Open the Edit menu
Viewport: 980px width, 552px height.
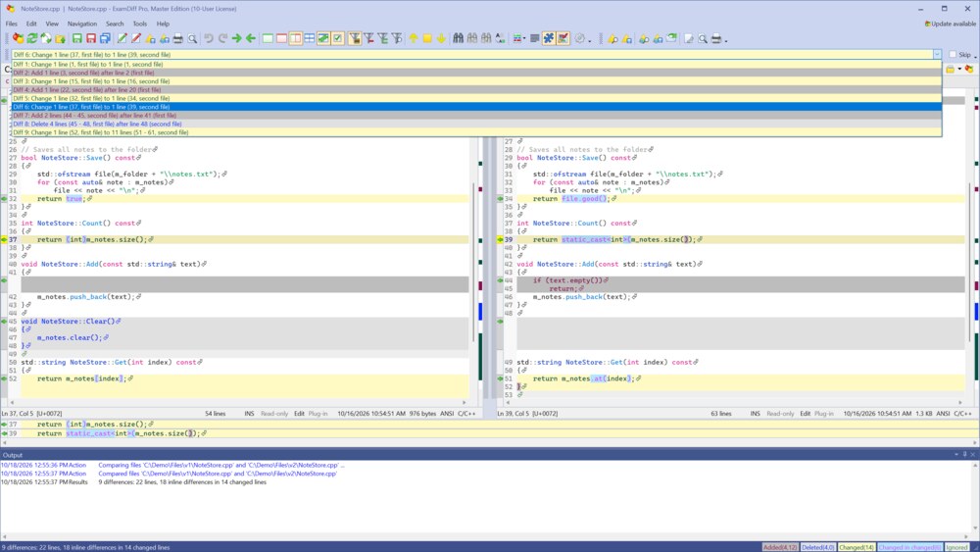pos(31,24)
